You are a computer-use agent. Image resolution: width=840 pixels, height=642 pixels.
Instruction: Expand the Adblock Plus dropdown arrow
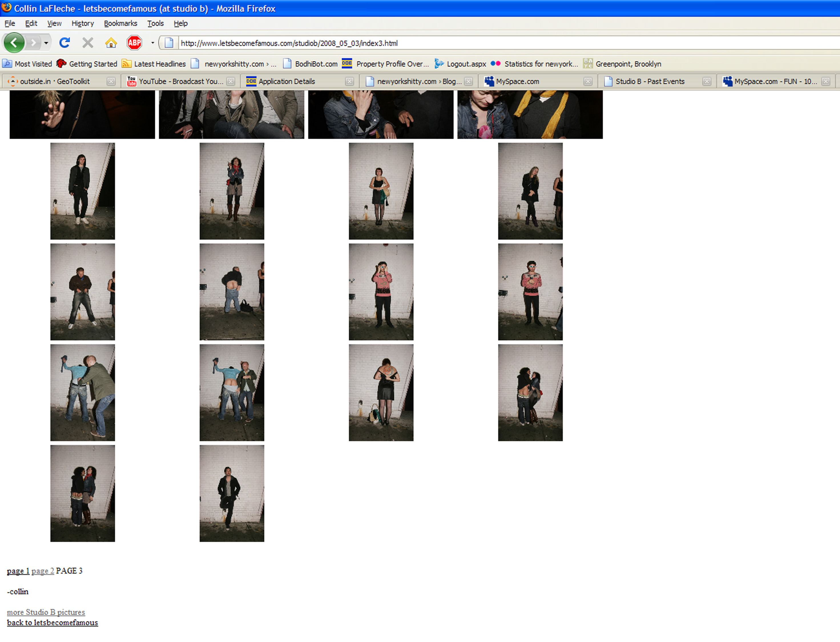(152, 43)
